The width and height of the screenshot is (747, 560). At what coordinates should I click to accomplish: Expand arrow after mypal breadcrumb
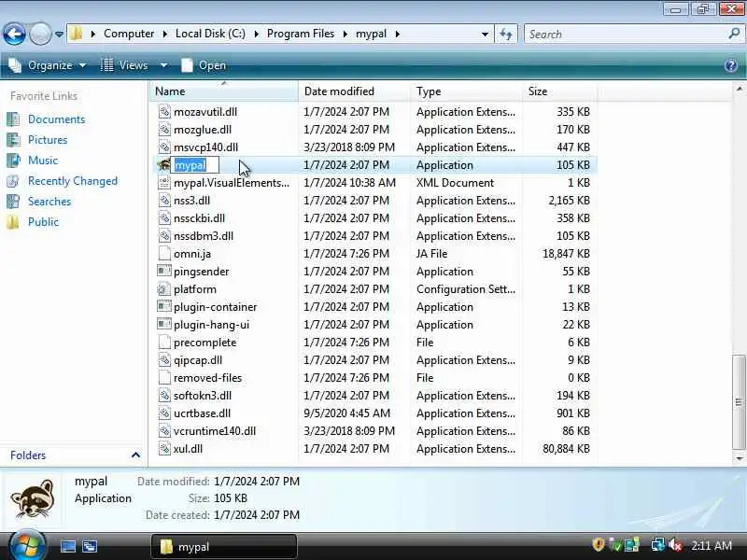(397, 35)
